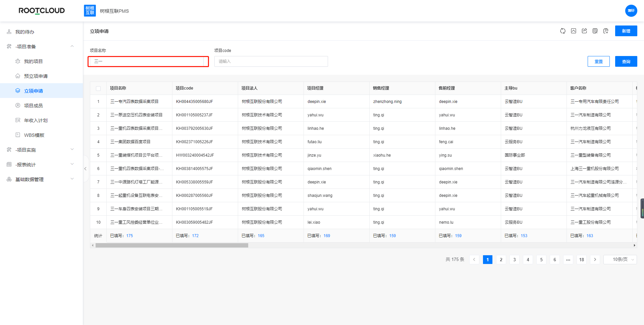
Task: Click the person icon beside 项目成员
Action: click(x=18, y=106)
